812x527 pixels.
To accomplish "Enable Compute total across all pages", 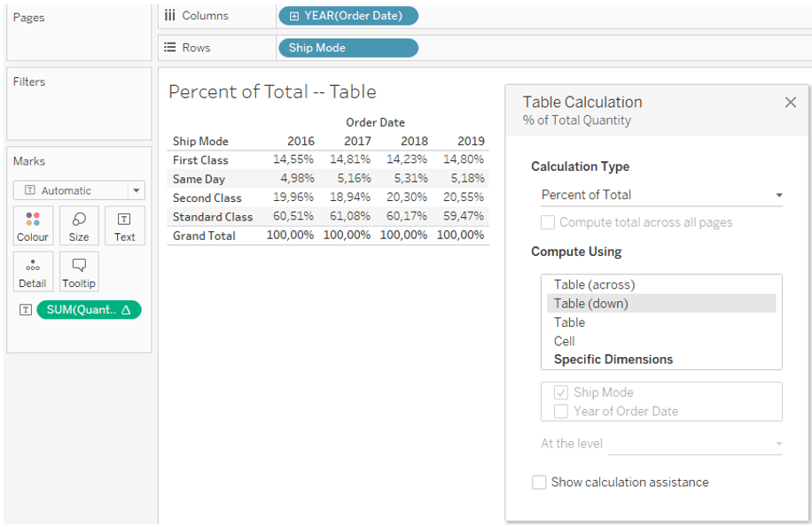I will pyautogui.click(x=547, y=222).
